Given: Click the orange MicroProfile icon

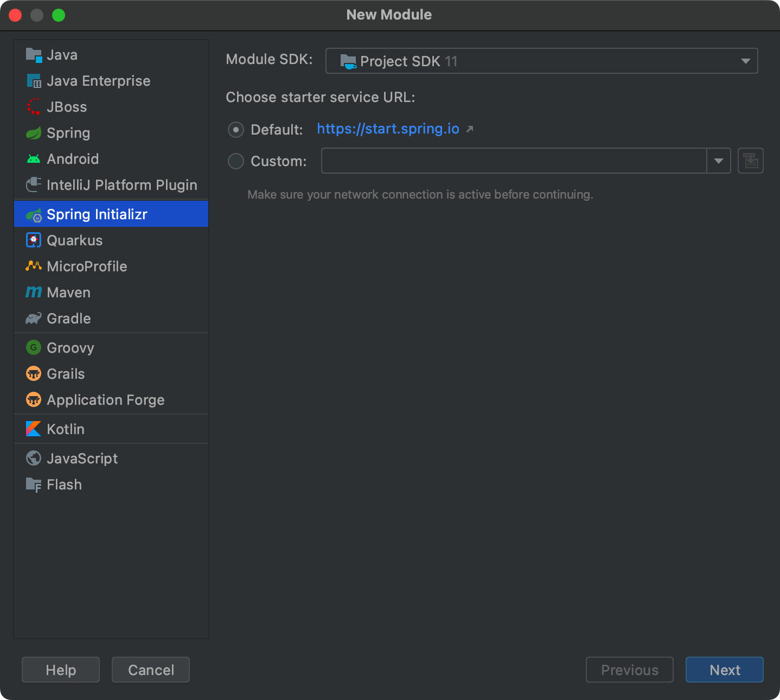Looking at the screenshot, I should (x=34, y=266).
